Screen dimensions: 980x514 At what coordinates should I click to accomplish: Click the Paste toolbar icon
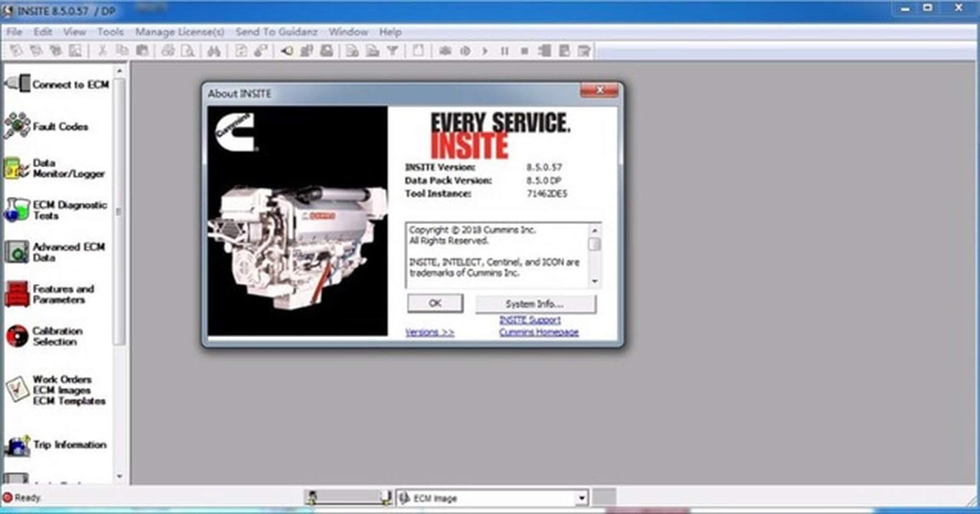click(x=142, y=51)
